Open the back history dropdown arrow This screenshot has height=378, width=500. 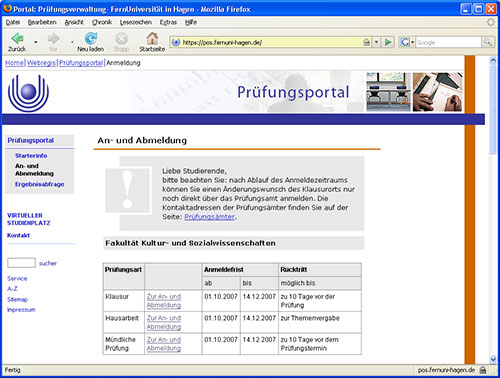pos(36,42)
